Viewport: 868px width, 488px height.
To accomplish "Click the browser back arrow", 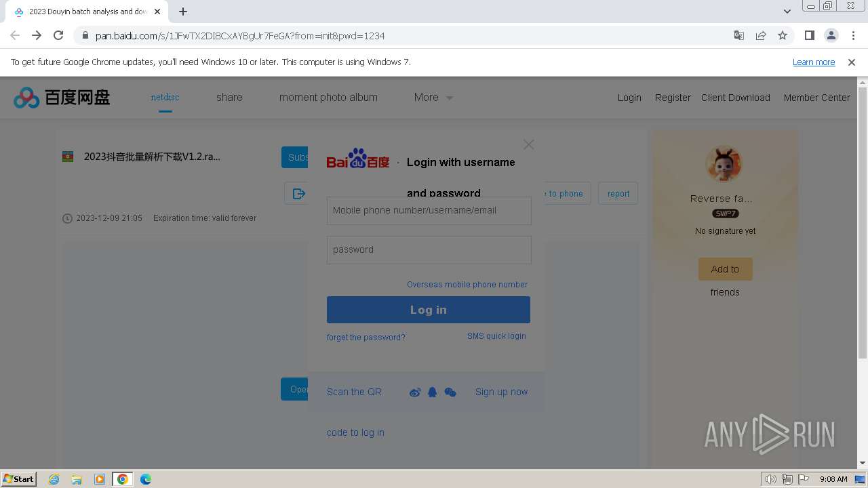I will tap(15, 35).
